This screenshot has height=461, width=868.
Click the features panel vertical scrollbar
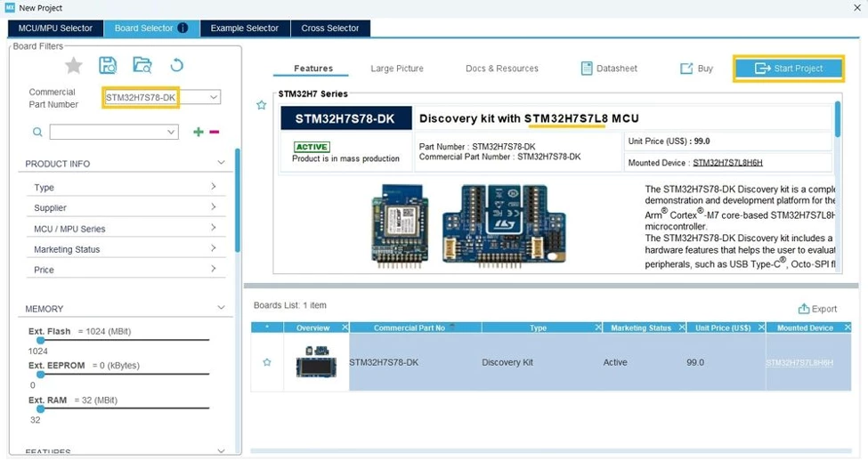click(x=838, y=119)
